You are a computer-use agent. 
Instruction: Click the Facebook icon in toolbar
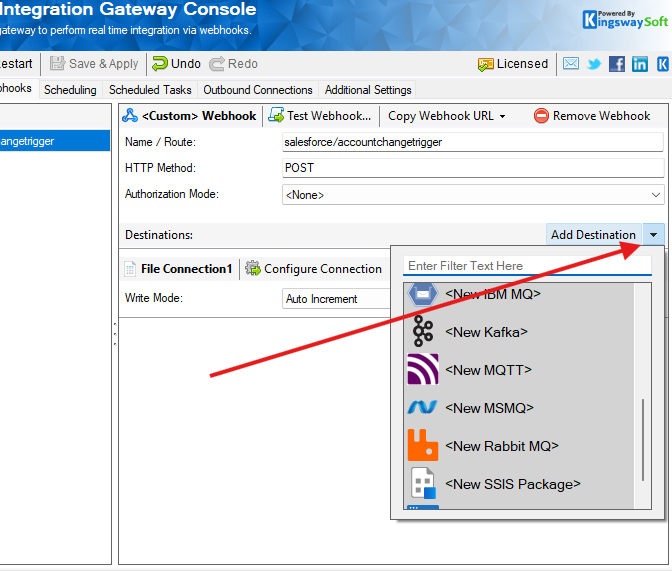617,64
